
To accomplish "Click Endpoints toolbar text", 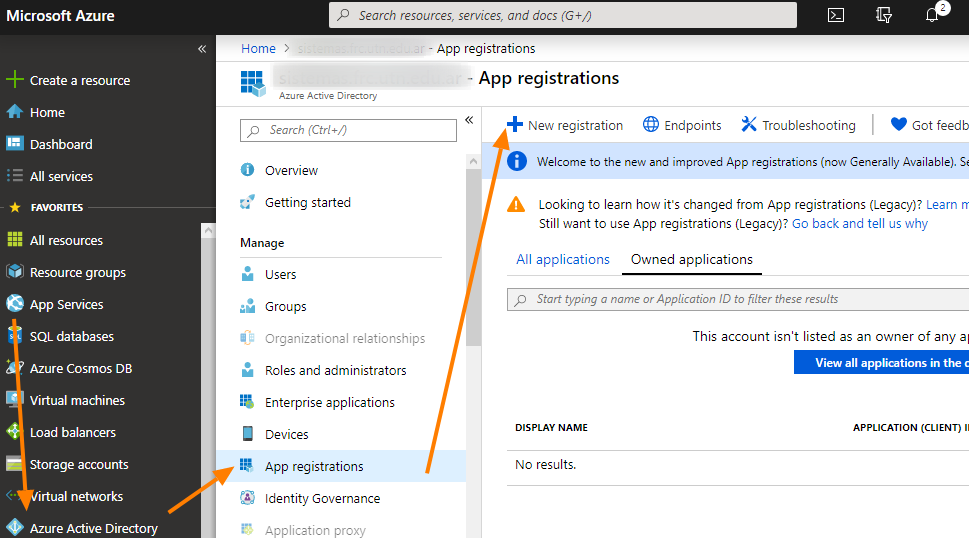I will click(693, 125).
